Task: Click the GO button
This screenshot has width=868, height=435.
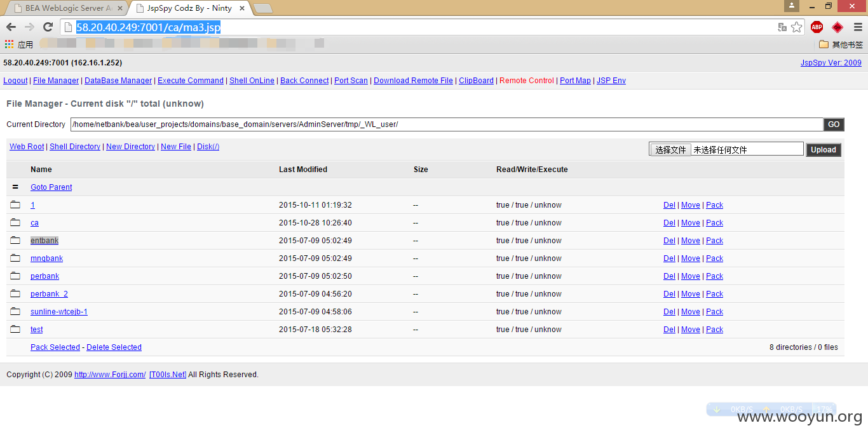Action: (834, 124)
